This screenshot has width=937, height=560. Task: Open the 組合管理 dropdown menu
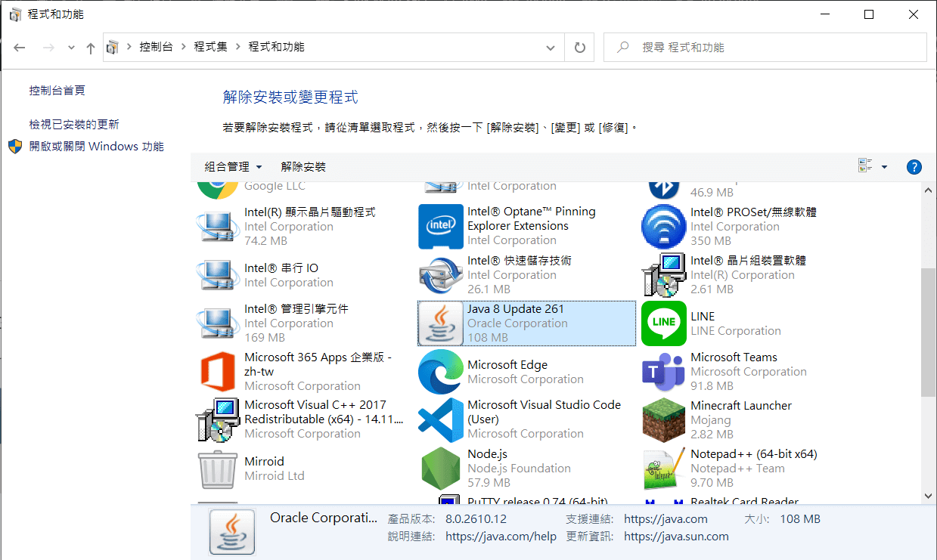click(233, 166)
